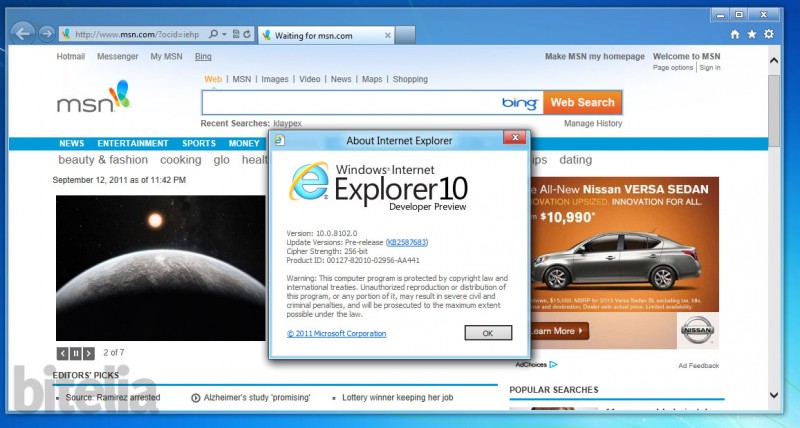Select the Video search scope
Image resolution: width=800 pixels, height=428 pixels.
point(310,79)
